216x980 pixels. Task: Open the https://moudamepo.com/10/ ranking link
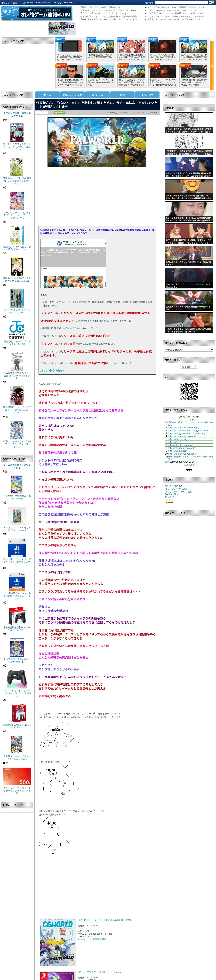[183, 427]
